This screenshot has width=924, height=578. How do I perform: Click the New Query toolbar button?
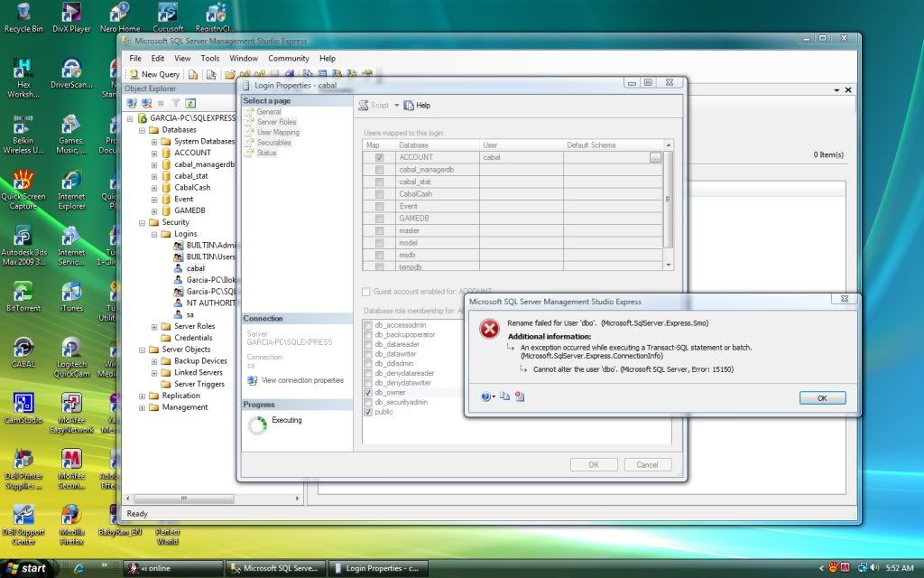(x=154, y=74)
